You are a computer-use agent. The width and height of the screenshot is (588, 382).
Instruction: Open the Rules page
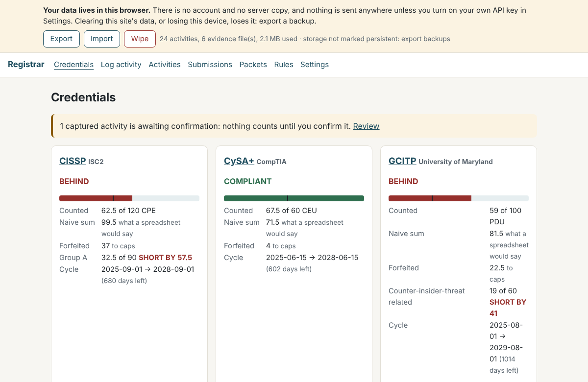tap(284, 65)
